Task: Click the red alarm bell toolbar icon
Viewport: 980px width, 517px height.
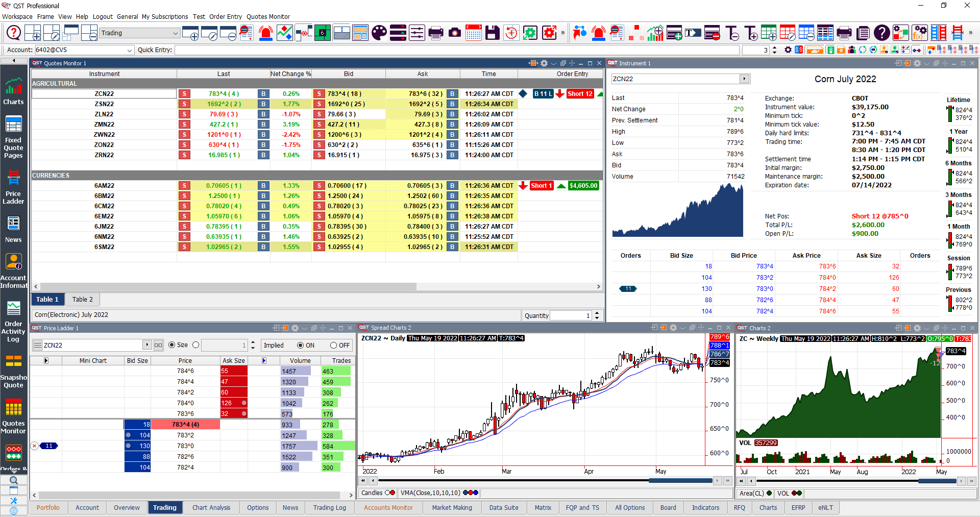Action: click(265, 33)
